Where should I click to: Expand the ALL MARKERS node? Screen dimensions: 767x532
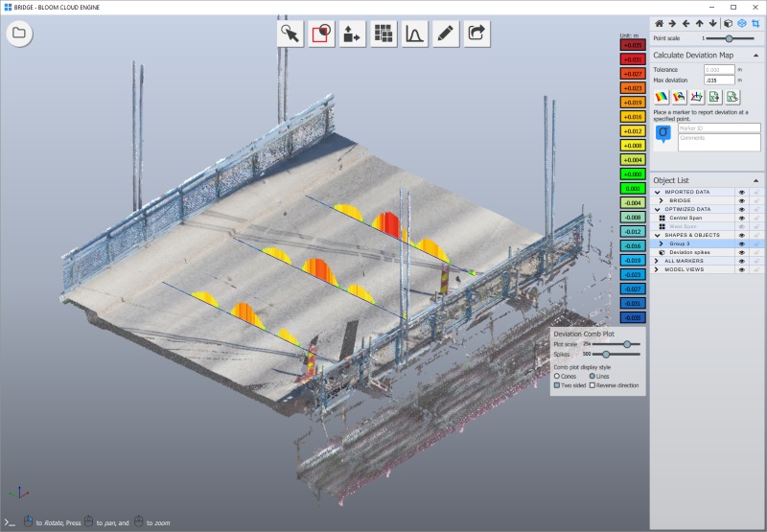click(x=657, y=261)
